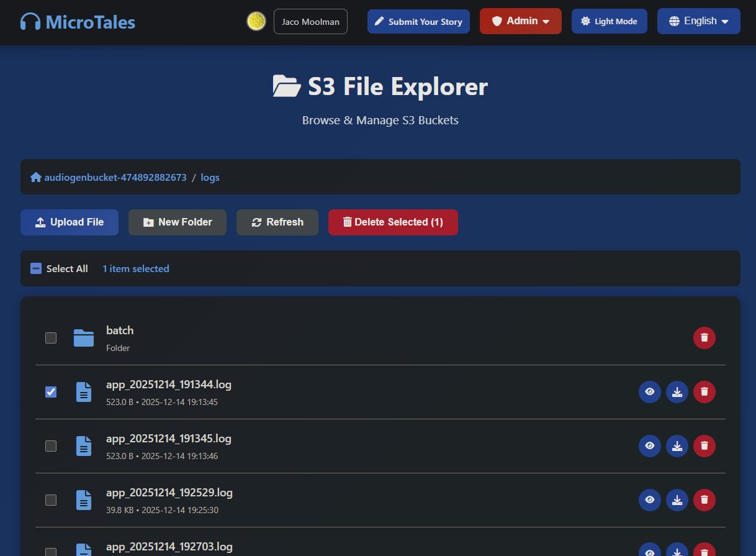
Task: Expand the English language dropdown
Action: [698, 21]
